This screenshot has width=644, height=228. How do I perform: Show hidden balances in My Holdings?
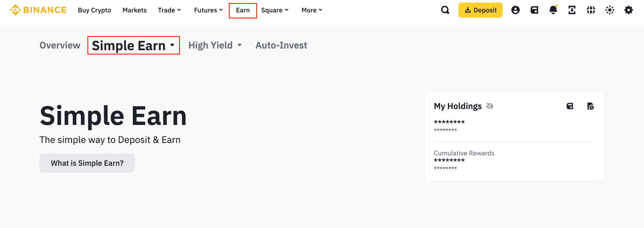490,106
